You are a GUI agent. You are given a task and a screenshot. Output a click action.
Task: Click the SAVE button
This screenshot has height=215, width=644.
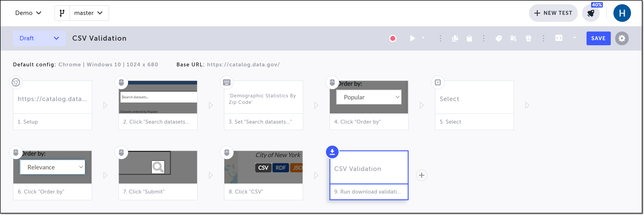pos(598,38)
